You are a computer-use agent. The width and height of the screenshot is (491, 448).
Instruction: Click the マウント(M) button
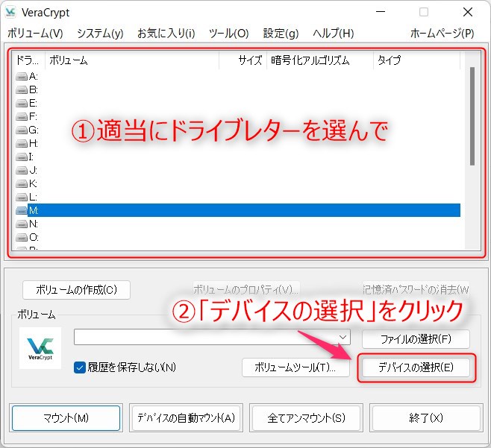66,418
